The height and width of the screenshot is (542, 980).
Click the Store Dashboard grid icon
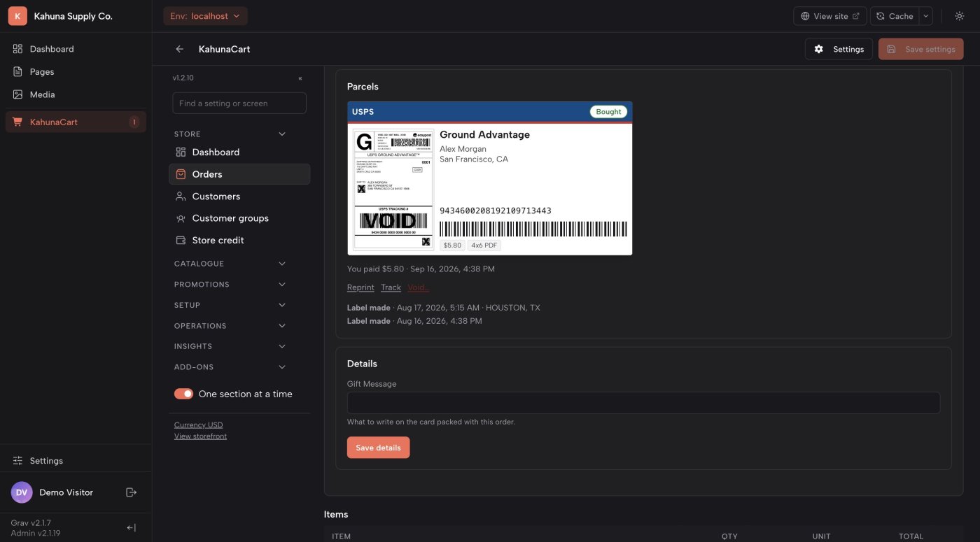click(181, 152)
